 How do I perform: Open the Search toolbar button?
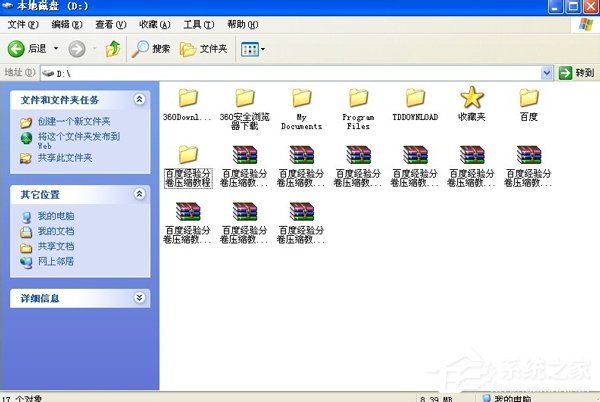click(151, 48)
